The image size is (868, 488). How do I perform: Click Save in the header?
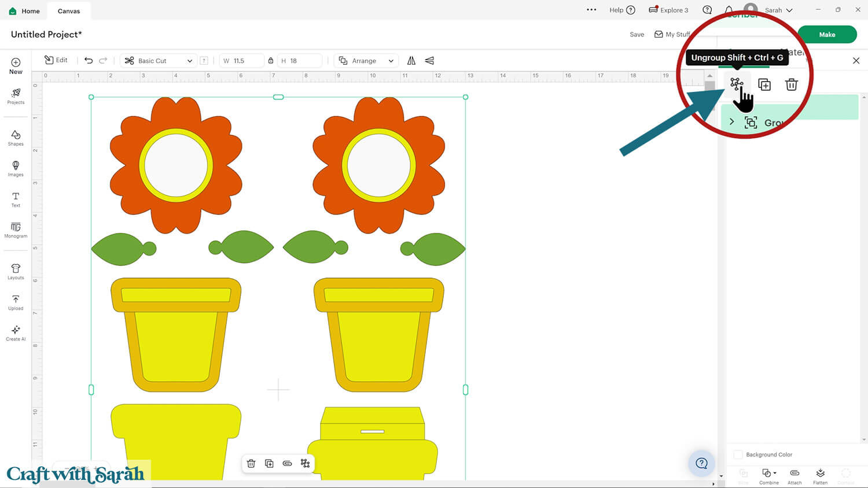pos(637,35)
